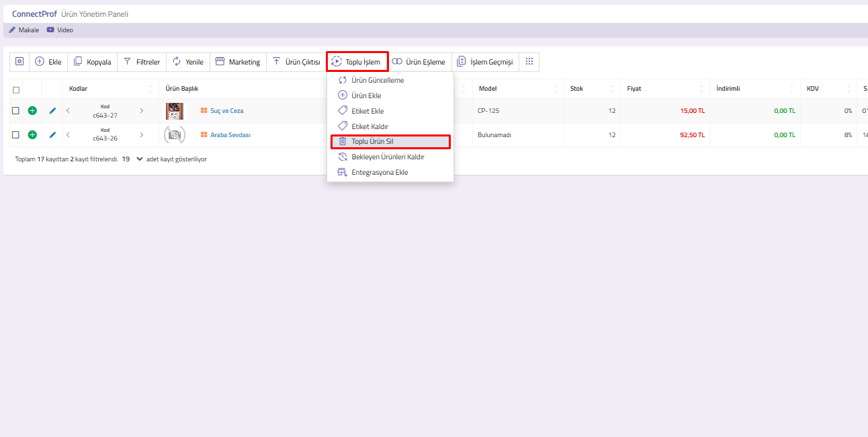Open the Filtreler filter button
This screenshot has height=437, width=868.
click(142, 62)
